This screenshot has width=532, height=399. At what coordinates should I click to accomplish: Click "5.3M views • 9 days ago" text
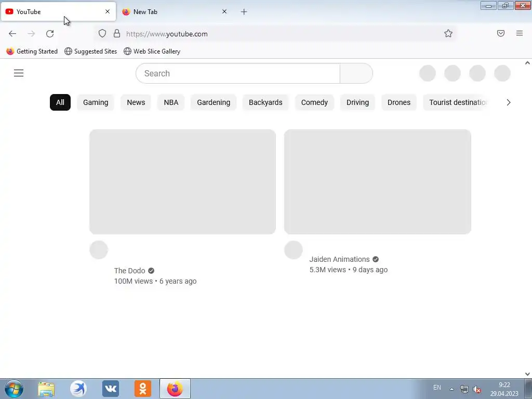click(x=349, y=270)
